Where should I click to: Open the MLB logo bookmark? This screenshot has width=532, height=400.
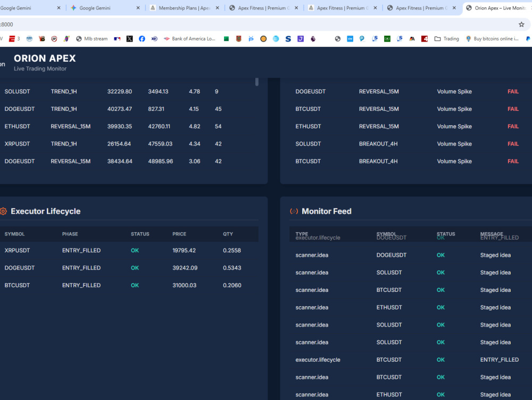pyautogui.click(x=117, y=39)
